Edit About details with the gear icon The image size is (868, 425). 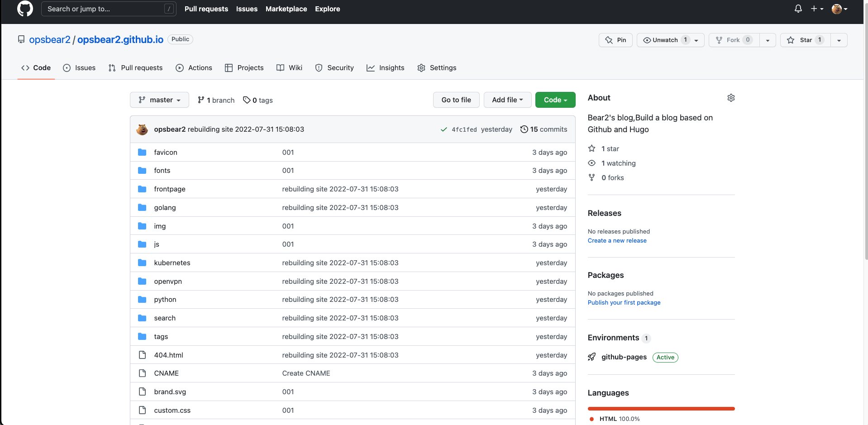731,98
